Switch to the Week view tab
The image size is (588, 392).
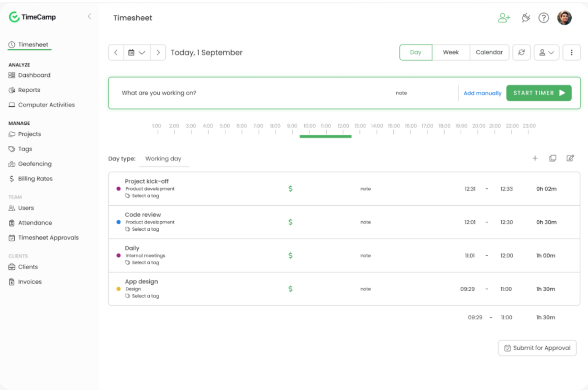coord(451,52)
